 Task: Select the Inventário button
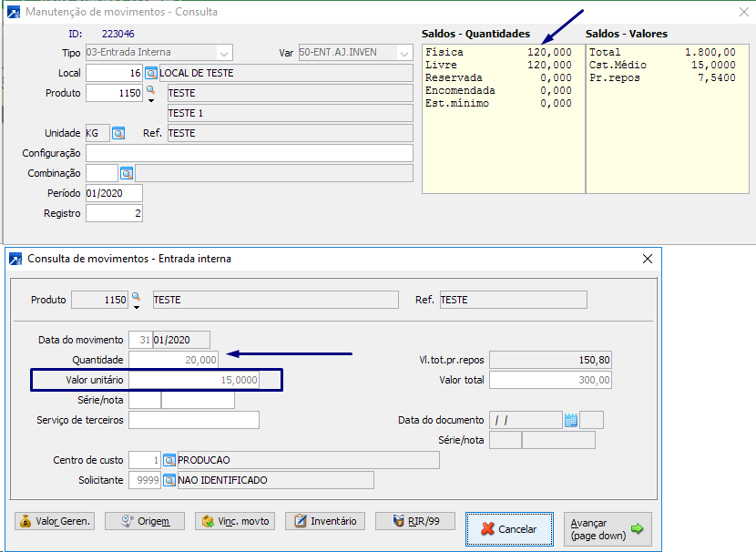pos(325,521)
